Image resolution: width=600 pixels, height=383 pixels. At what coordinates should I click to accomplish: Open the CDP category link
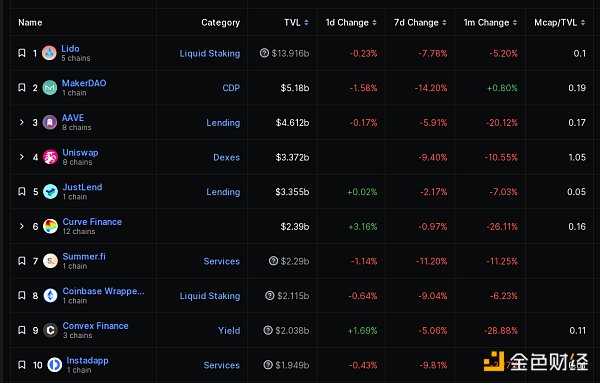231,88
